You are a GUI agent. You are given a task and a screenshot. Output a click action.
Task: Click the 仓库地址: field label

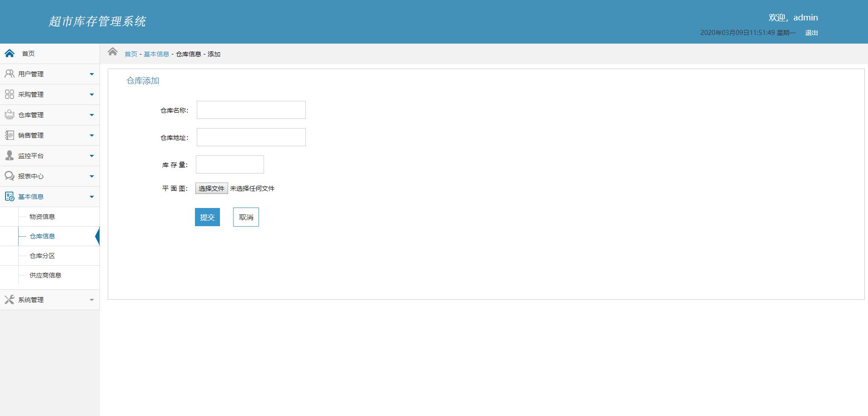point(175,138)
